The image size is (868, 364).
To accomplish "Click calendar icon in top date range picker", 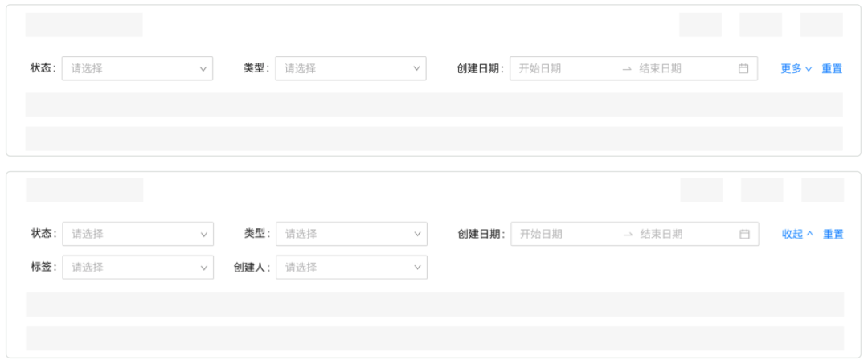I will [x=743, y=68].
